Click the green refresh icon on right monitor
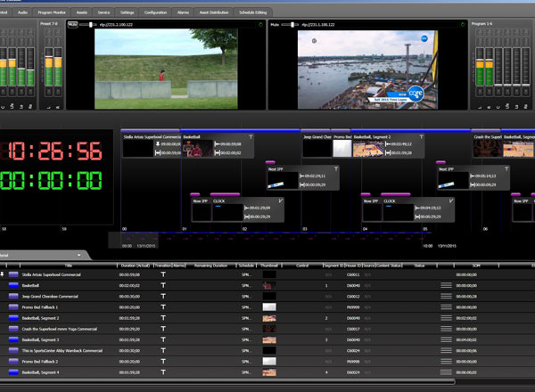The height and width of the screenshot is (392, 535). pos(463,25)
